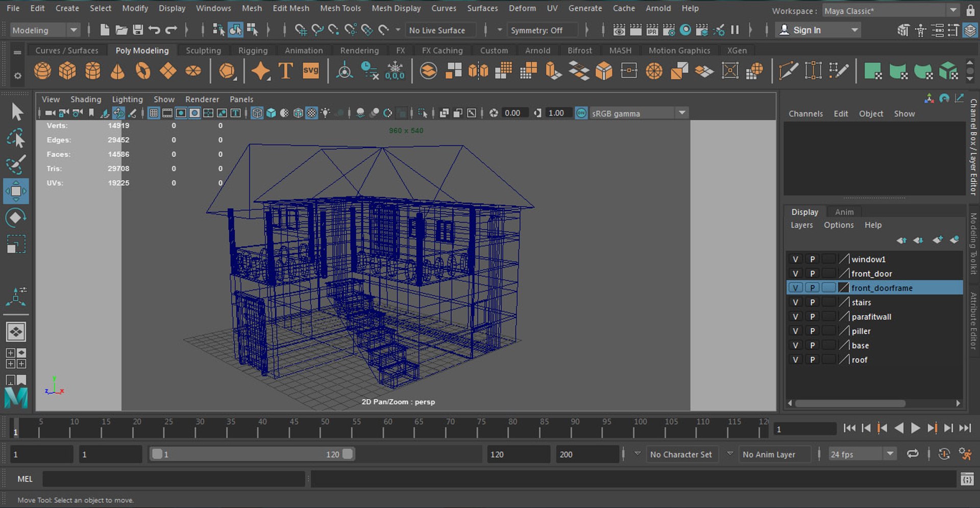
Task: Create a polygon cone from the shelf
Action: [x=117, y=70]
